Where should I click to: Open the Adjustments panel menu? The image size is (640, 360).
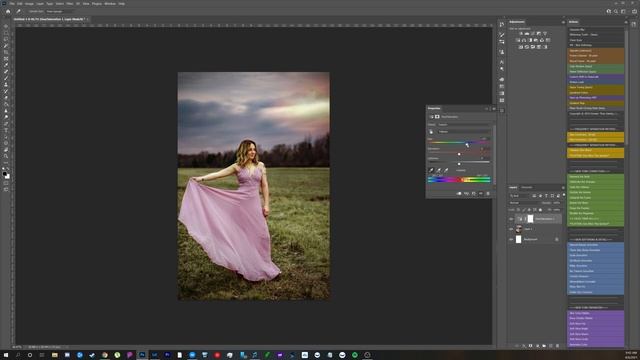click(x=563, y=22)
